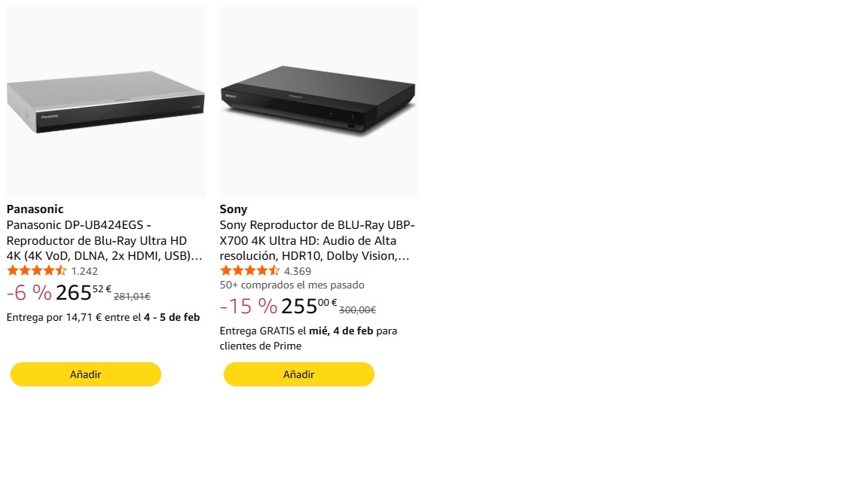Click the Prime free delivery text
This screenshot has height=488, width=868.
coord(308,338)
